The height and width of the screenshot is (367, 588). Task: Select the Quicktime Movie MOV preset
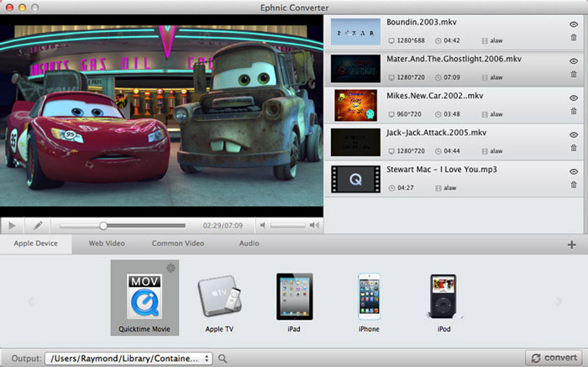(144, 297)
